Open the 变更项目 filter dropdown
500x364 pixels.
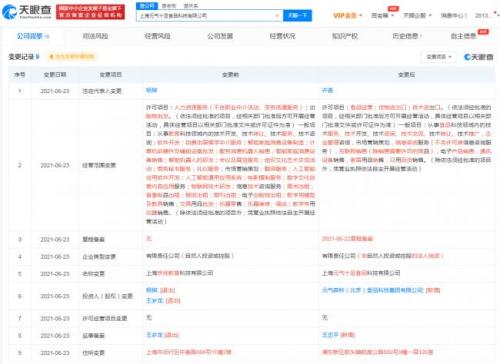(439, 57)
